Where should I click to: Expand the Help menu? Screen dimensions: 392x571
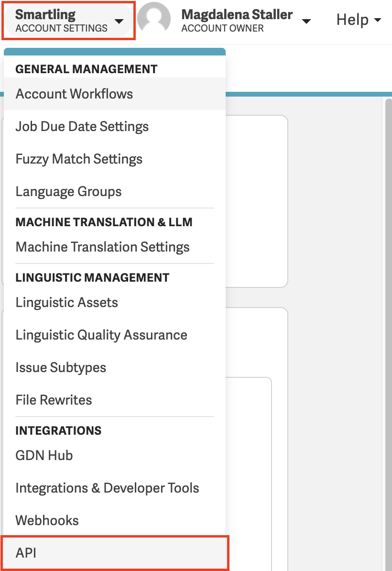[x=359, y=20]
